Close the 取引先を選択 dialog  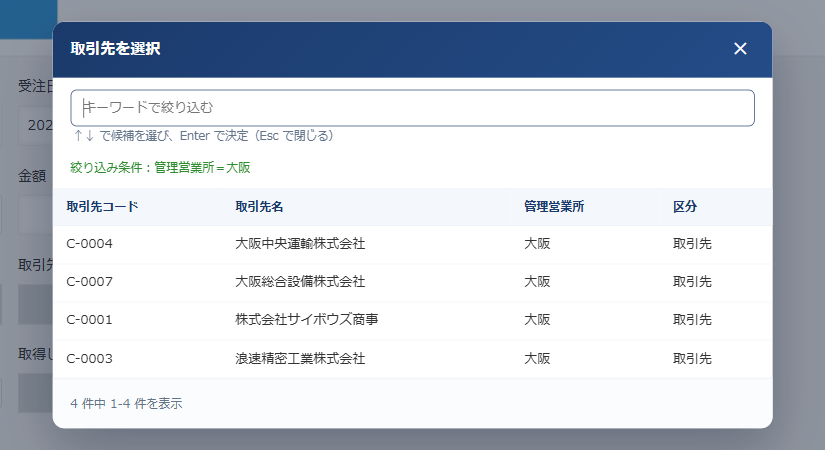click(x=740, y=49)
